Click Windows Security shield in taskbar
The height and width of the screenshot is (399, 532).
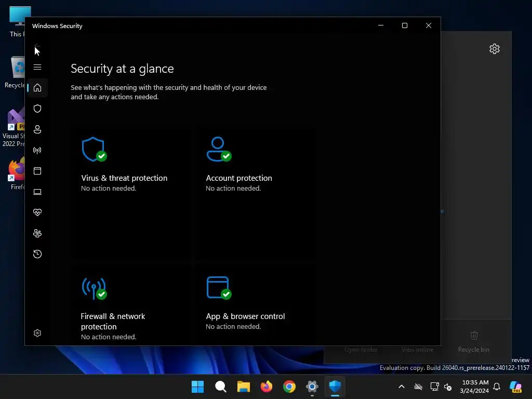coord(335,387)
